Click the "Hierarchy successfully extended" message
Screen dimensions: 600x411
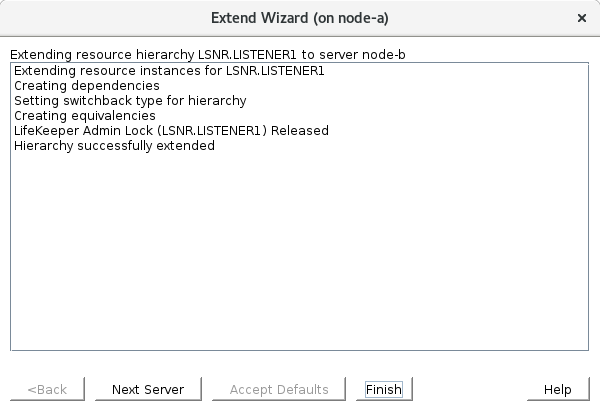pyautogui.click(x=114, y=146)
